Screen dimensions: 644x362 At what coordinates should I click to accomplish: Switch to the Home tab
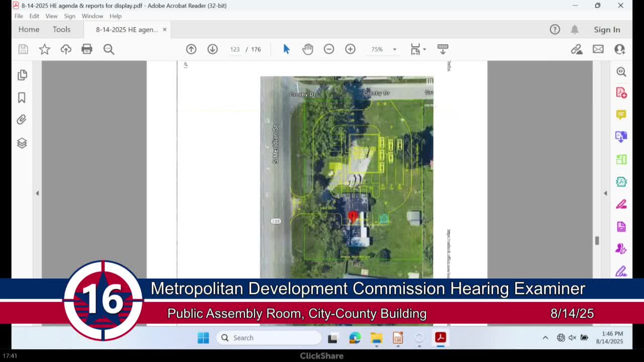coord(29,29)
